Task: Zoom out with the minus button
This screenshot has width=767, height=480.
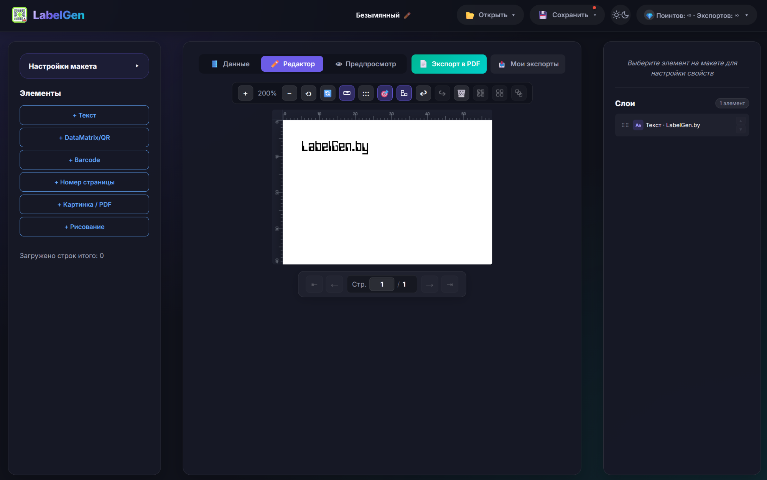Action: 289,93
